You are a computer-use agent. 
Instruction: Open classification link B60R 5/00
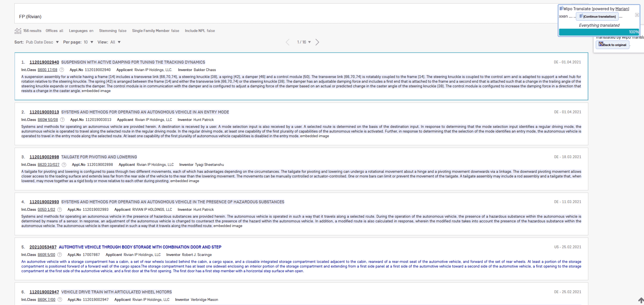coord(46,255)
